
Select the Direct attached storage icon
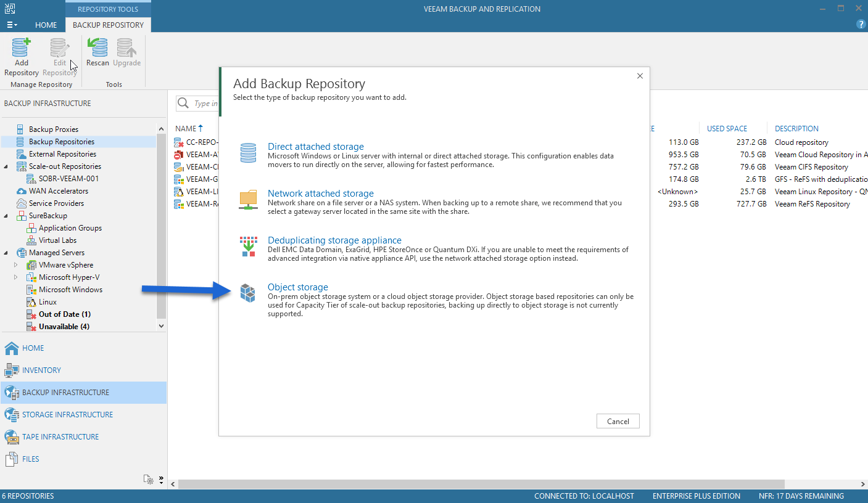[x=248, y=153]
